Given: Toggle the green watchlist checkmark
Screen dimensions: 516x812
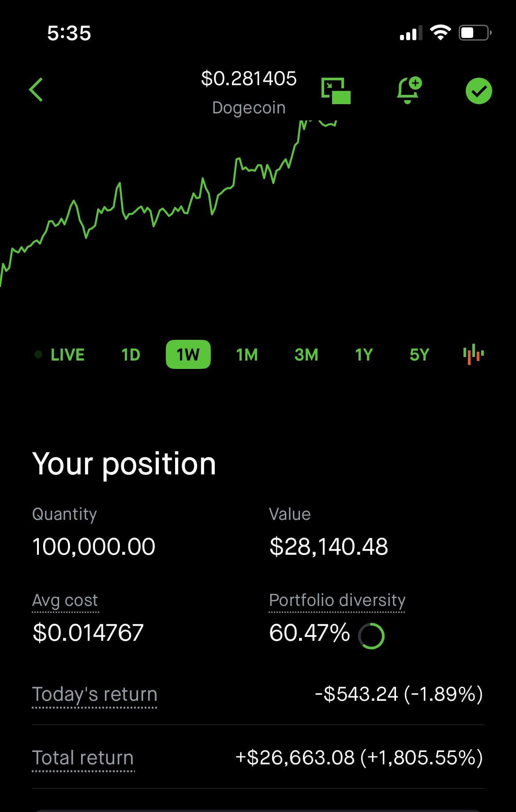Looking at the screenshot, I should coord(479,91).
